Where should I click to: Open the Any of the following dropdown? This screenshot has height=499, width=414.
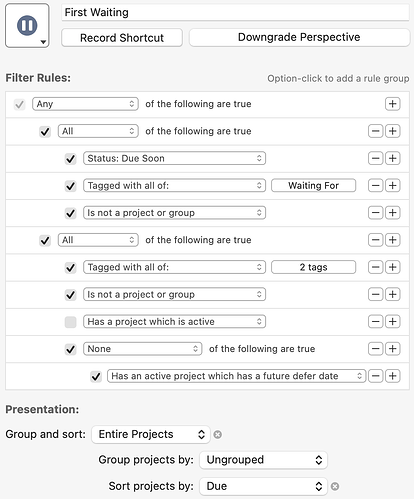[x=85, y=104]
